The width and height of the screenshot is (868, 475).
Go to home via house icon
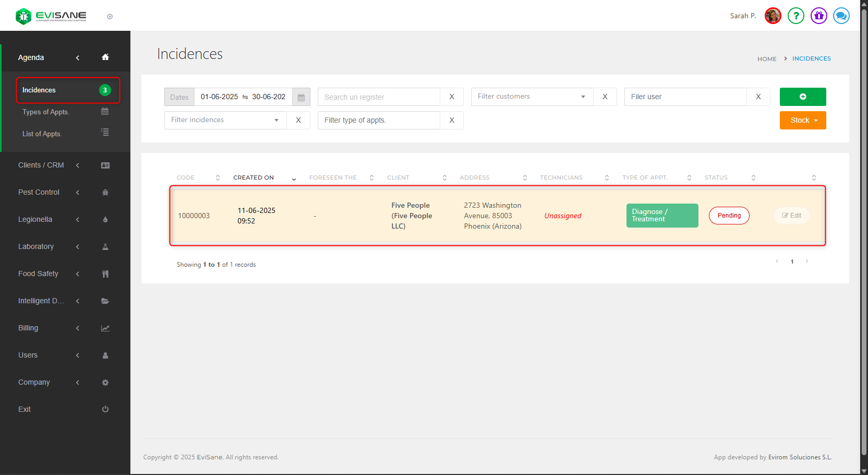click(105, 57)
